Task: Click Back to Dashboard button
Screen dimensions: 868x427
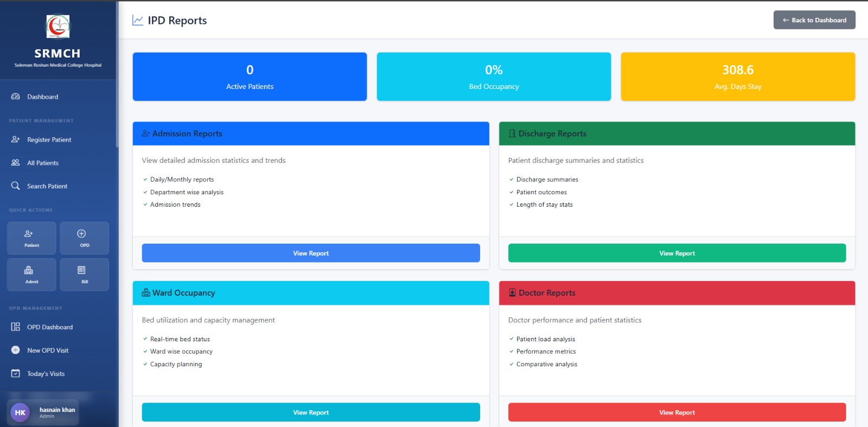Action: [814, 20]
